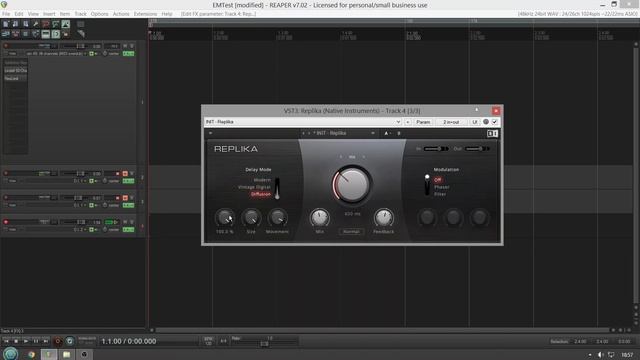Toggle the transport repeat button
The width and height of the screenshot is (640, 360).
coord(70,341)
